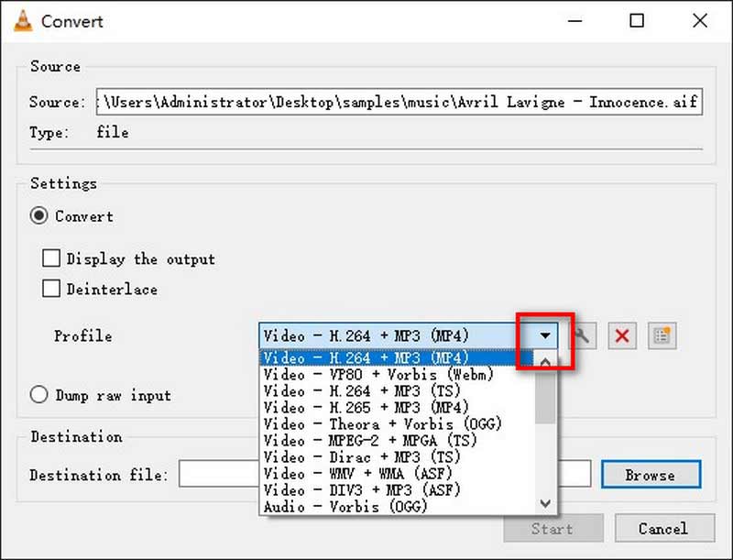
Task: Click the profile list scroll down arrow
Action: pyautogui.click(x=545, y=503)
